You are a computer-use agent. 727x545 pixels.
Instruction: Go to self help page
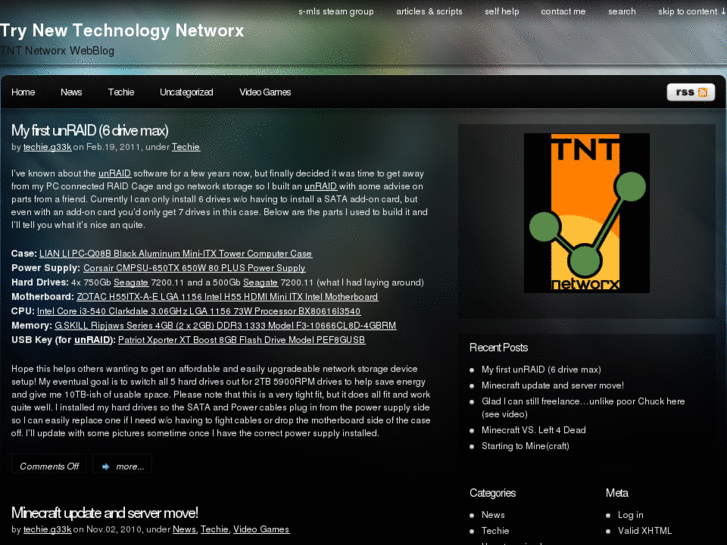tap(502, 12)
